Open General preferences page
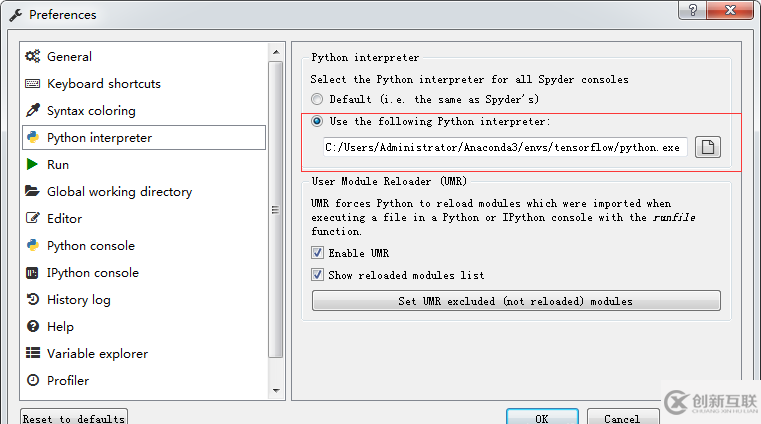 (69, 57)
